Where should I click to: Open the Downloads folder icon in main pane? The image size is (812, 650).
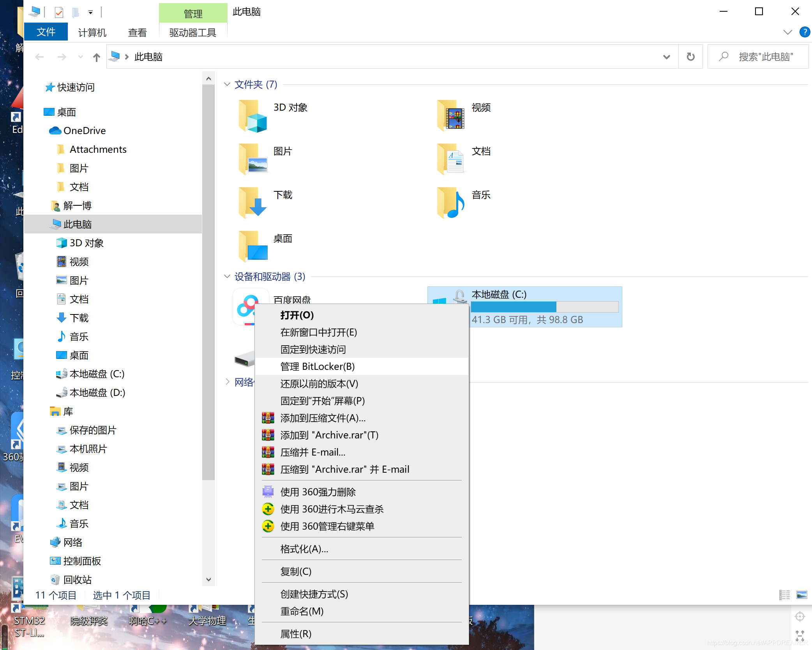[253, 201]
